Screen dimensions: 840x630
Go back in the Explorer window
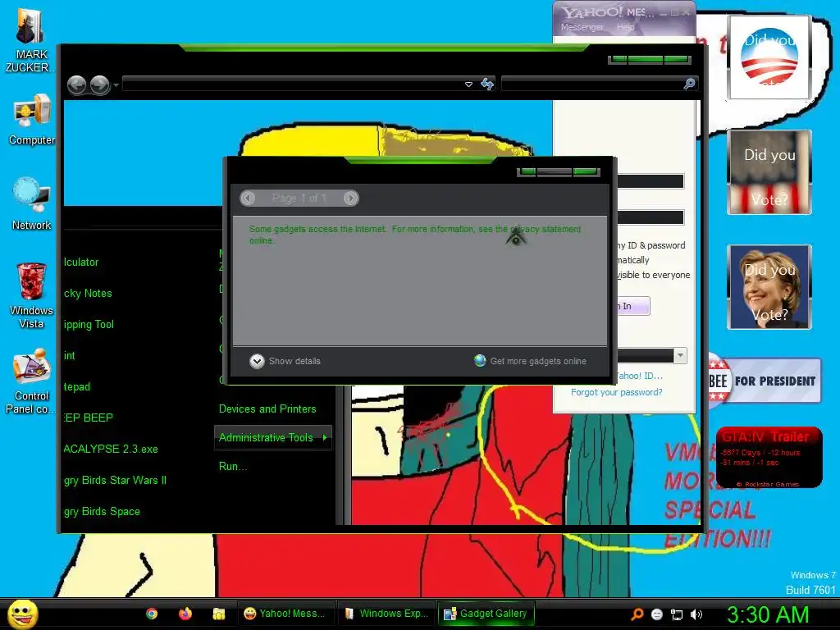point(76,84)
